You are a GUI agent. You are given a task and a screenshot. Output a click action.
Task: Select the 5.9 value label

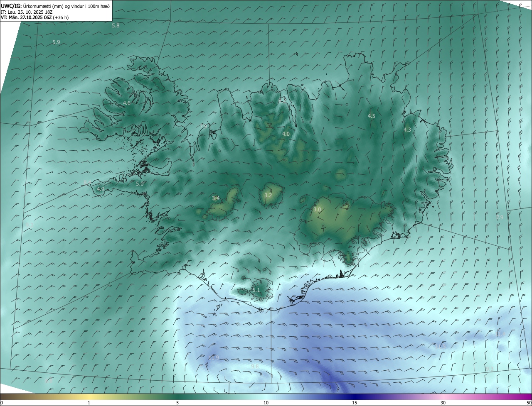56,42
